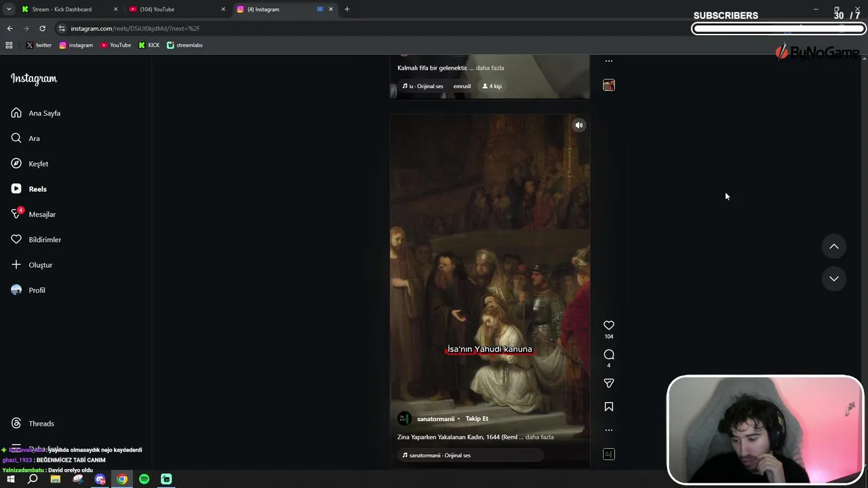Open the Chrome apps grid icon

tap(9, 45)
